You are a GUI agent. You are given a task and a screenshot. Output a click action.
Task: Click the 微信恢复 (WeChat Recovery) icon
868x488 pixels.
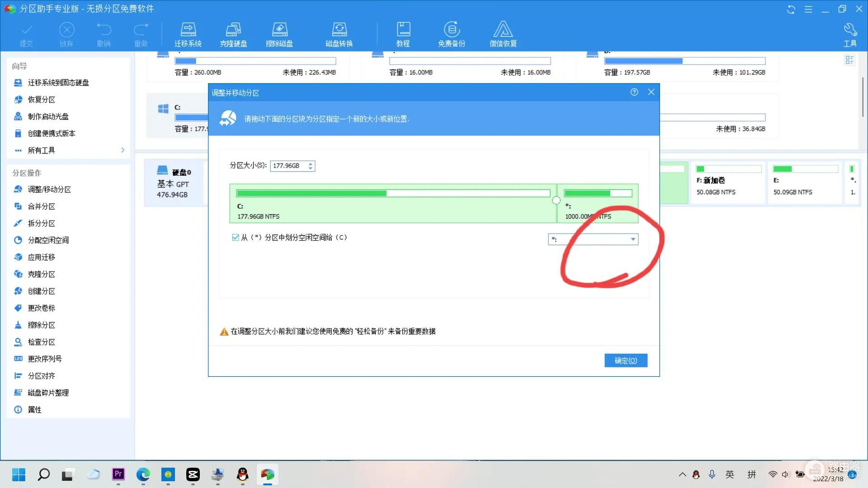[503, 33]
